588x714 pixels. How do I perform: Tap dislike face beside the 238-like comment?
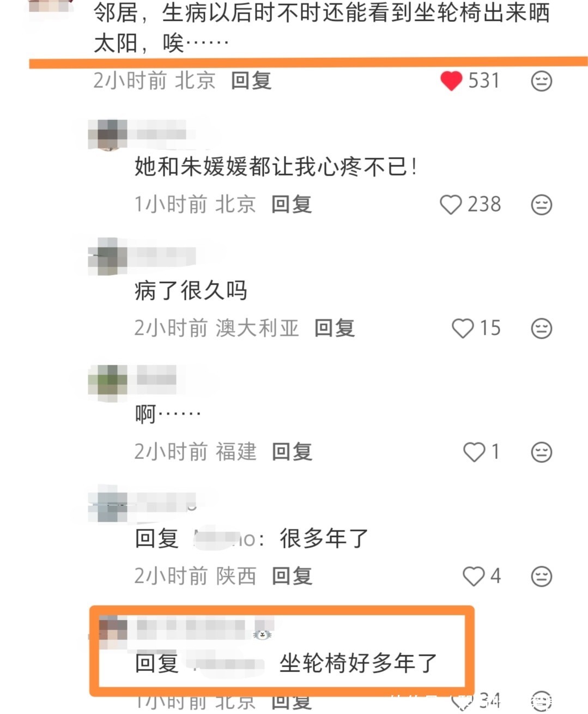[541, 205]
